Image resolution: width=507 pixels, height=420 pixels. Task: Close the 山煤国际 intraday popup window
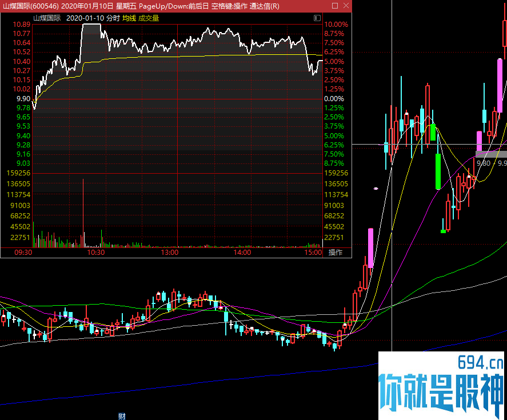(x=346, y=6)
